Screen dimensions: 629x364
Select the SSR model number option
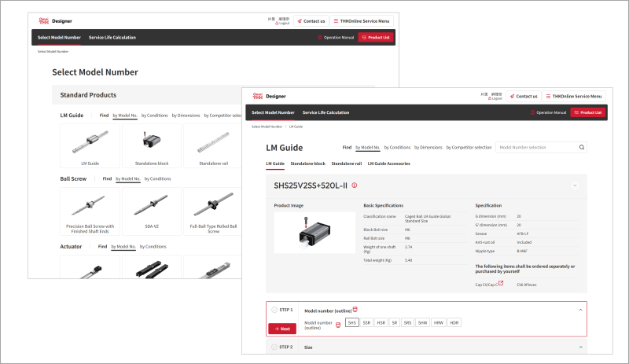tap(366, 323)
